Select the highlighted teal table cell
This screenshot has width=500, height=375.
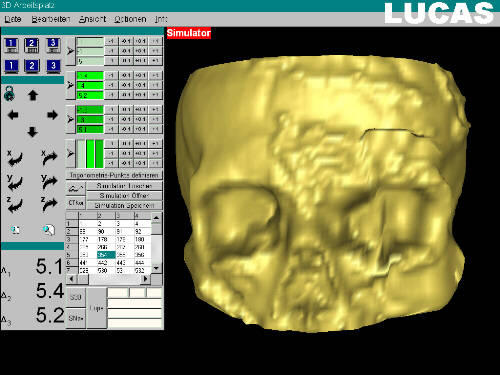click(x=106, y=255)
